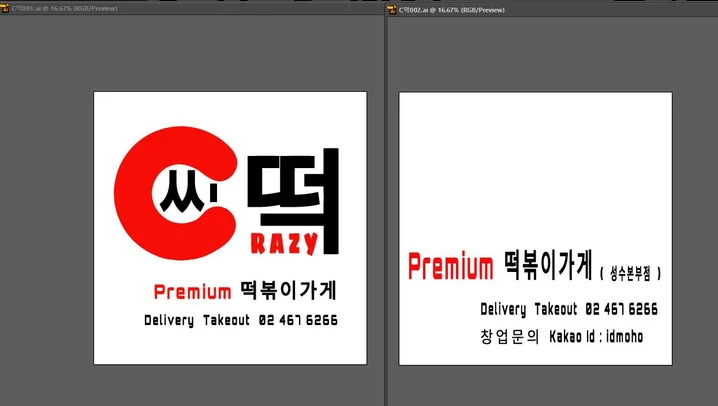This screenshot has height=406, width=718.
Task: Select phone number 02 467 6266 in right artboard
Action: (621, 309)
